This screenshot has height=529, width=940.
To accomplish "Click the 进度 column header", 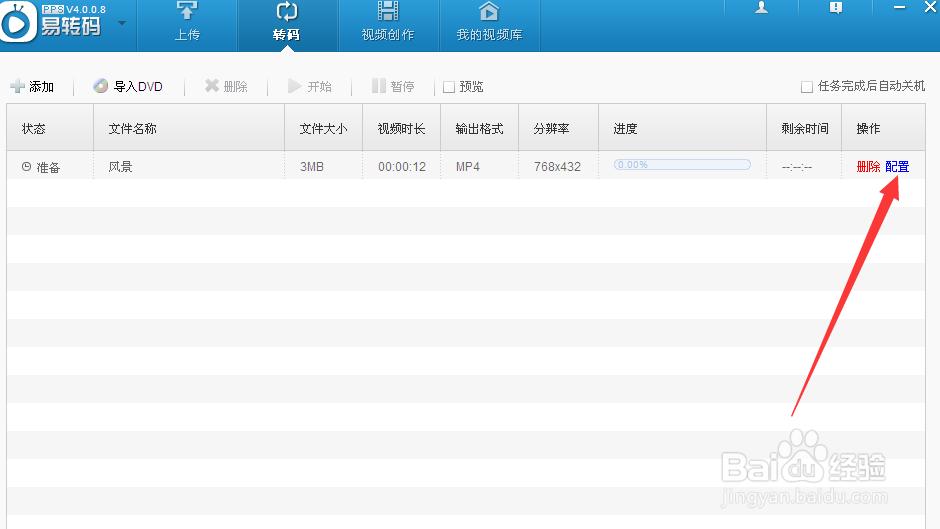I will click(x=683, y=128).
